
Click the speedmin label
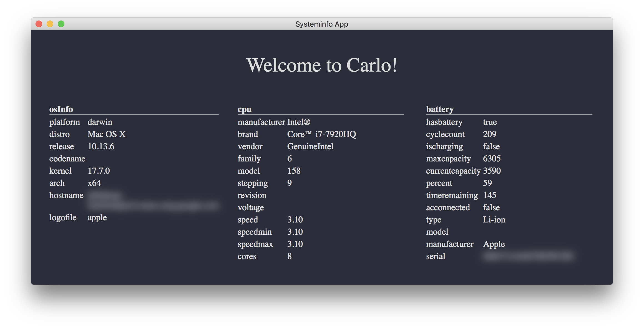255,232
